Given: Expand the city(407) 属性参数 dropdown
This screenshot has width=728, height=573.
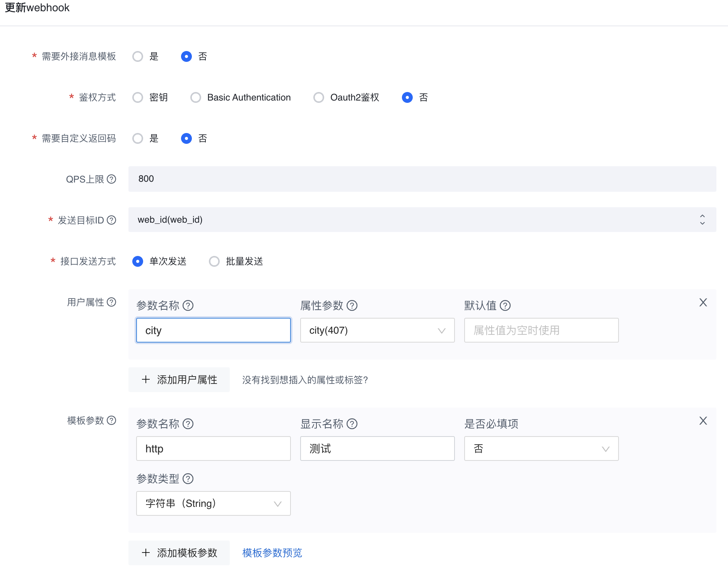Looking at the screenshot, I should (x=377, y=330).
